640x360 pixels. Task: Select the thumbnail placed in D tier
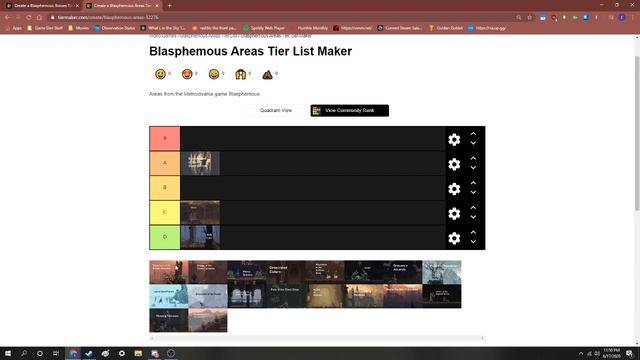tap(200, 237)
